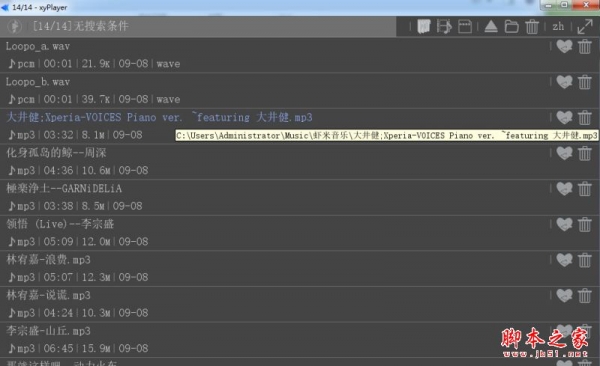Image resolution: width=600 pixels, height=366 pixels.
Task: Delete 林宥嘉-浪费.mp3 with trash icon
Action: [x=585, y=260]
